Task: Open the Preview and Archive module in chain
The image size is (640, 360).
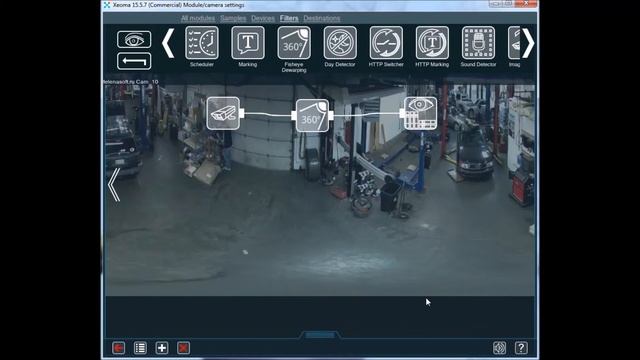Action: click(x=420, y=113)
